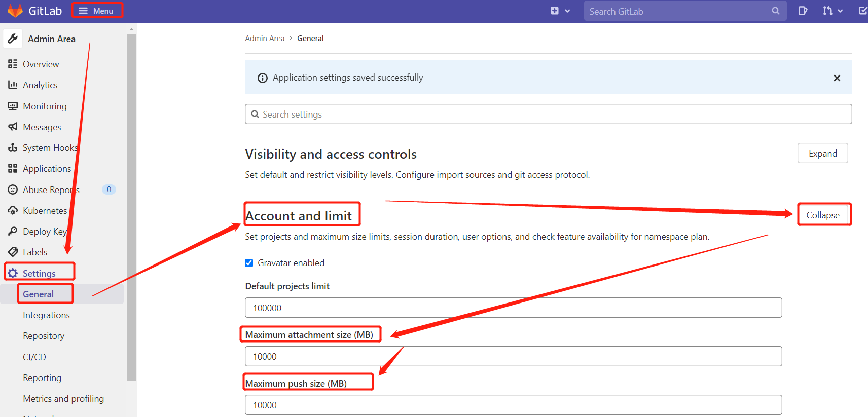
Task: Click the Gravatar enabled label
Action: [291, 263]
